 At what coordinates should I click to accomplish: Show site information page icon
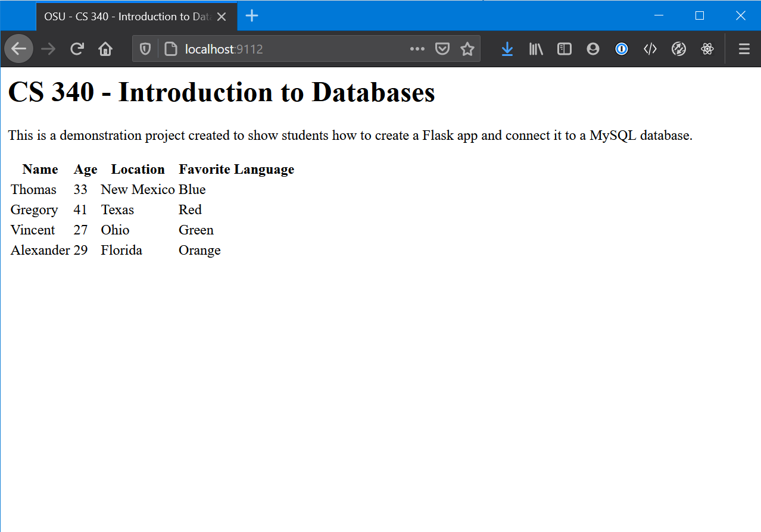171,49
